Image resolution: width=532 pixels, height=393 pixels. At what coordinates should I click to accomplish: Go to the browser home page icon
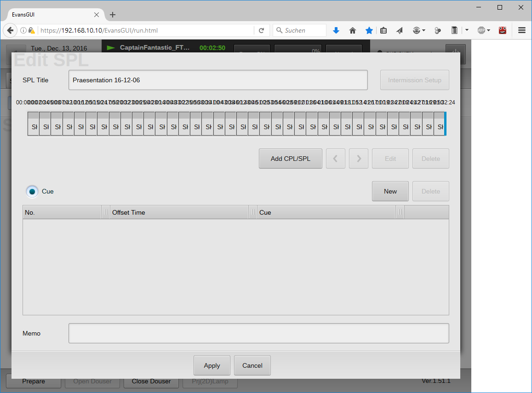pos(353,30)
